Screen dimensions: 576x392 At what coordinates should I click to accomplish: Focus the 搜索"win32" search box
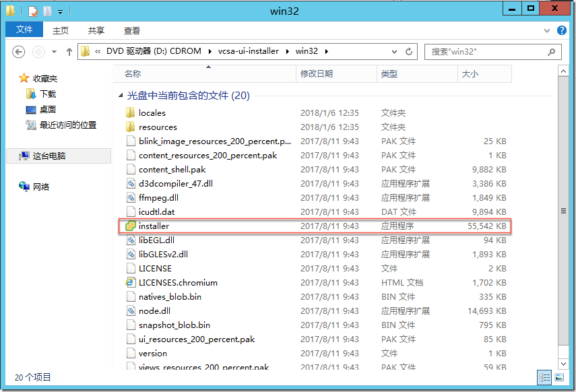pyautogui.click(x=493, y=52)
